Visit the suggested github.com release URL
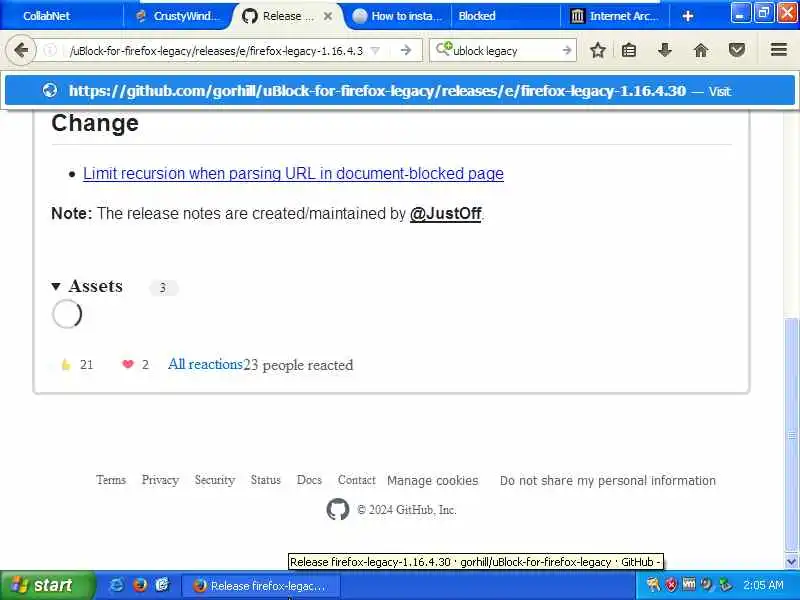 click(400, 91)
